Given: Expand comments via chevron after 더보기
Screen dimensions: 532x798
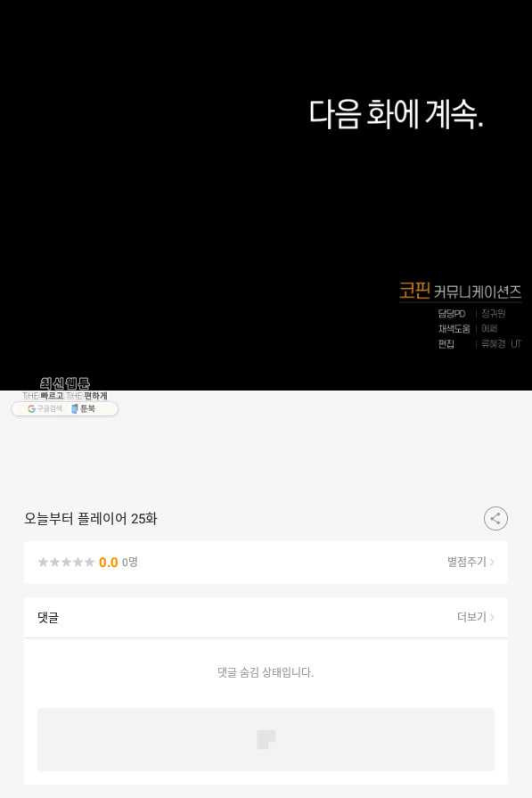Looking at the screenshot, I should [x=492, y=617].
